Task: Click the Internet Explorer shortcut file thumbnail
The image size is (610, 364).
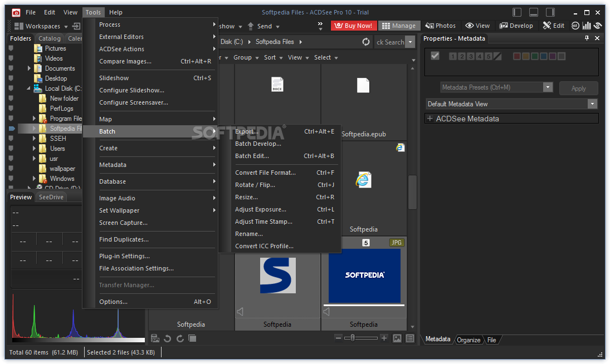Action: click(363, 180)
